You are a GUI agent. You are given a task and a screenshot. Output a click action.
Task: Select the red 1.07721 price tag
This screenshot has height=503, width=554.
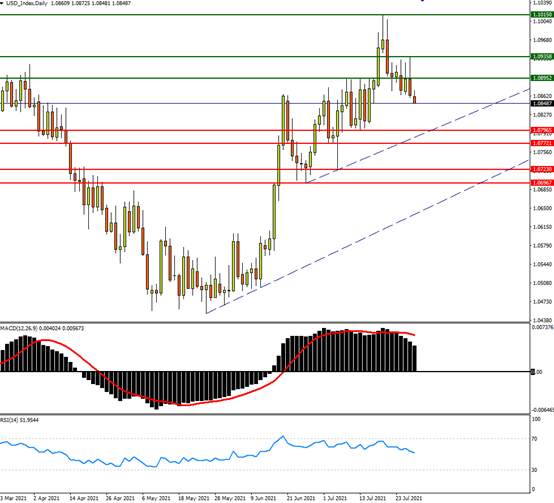[x=542, y=143]
